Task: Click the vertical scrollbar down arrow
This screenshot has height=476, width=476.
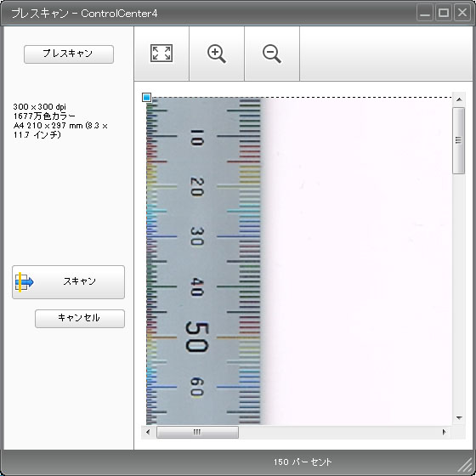Action: (x=459, y=418)
